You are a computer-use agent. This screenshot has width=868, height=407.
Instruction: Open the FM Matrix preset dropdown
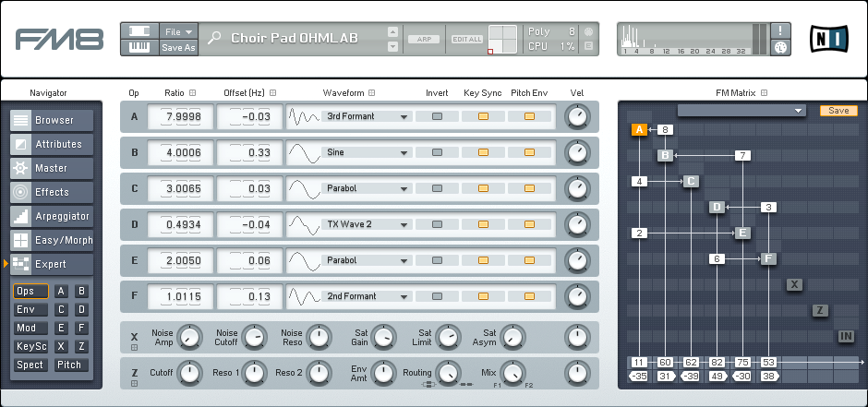click(741, 111)
